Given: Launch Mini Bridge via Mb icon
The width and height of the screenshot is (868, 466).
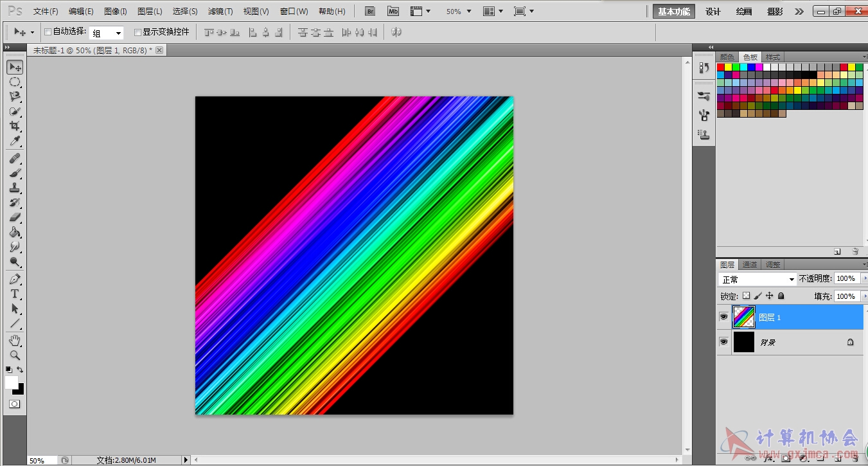Looking at the screenshot, I should (x=393, y=12).
